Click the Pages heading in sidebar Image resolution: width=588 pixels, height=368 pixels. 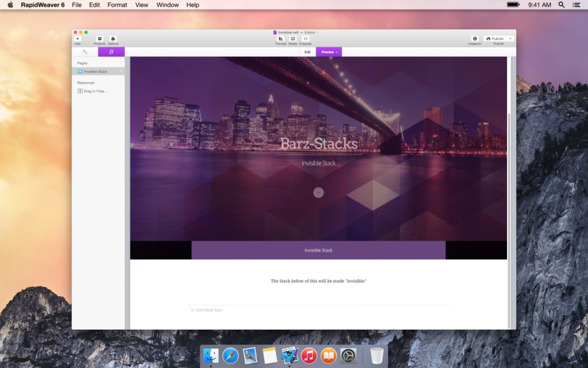pos(82,63)
